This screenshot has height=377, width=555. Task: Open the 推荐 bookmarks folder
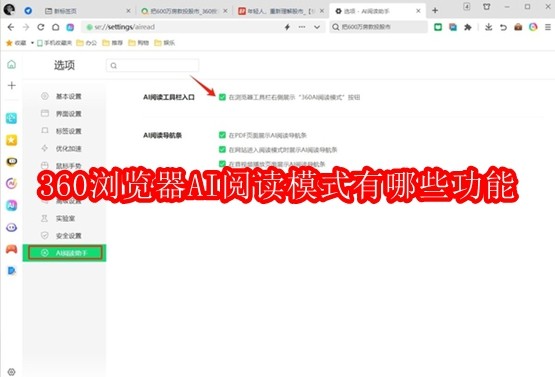pos(113,43)
